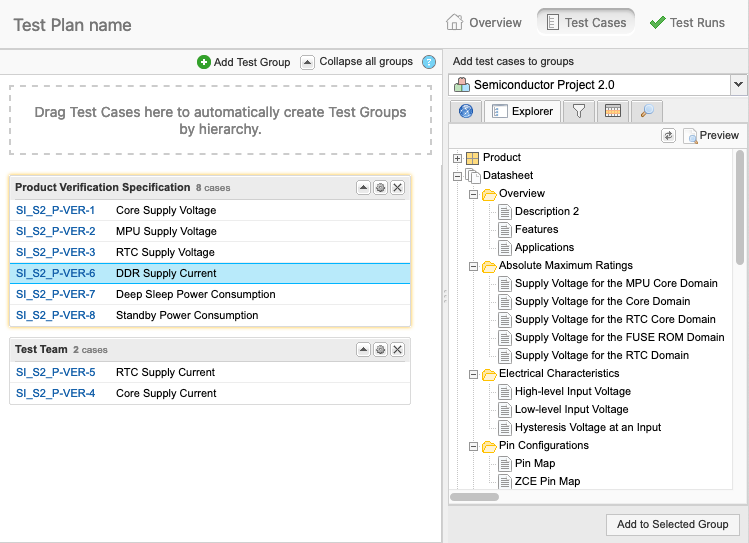Open the magnifier search tab
749x543 pixels.
point(647,111)
